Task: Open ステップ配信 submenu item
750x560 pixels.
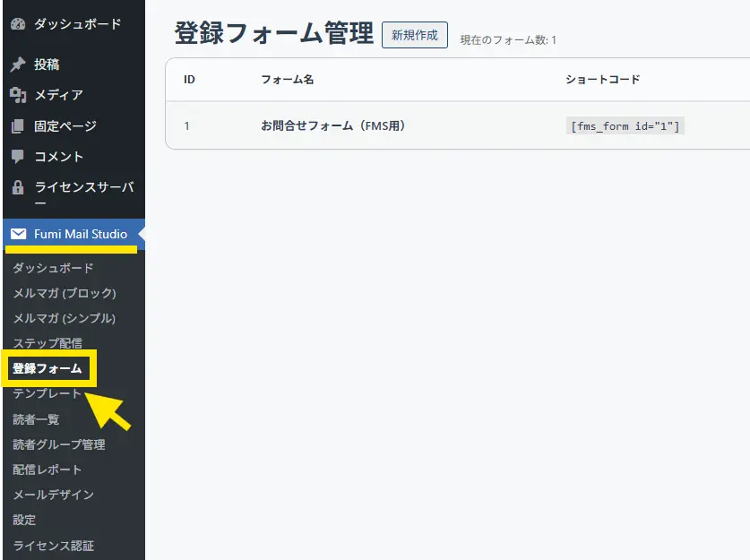Action: (x=47, y=343)
